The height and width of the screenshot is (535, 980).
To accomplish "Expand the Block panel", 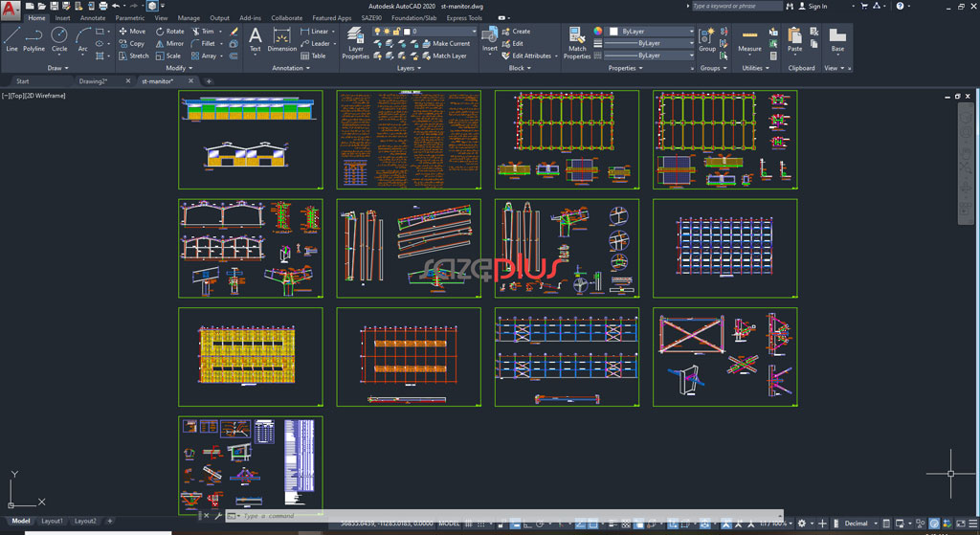I will click(x=520, y=68).
